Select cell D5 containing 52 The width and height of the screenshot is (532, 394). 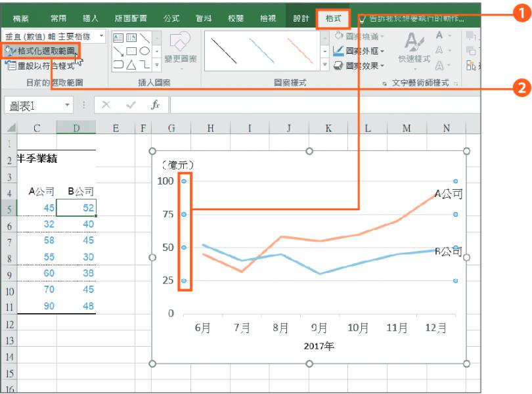[76, 208]
